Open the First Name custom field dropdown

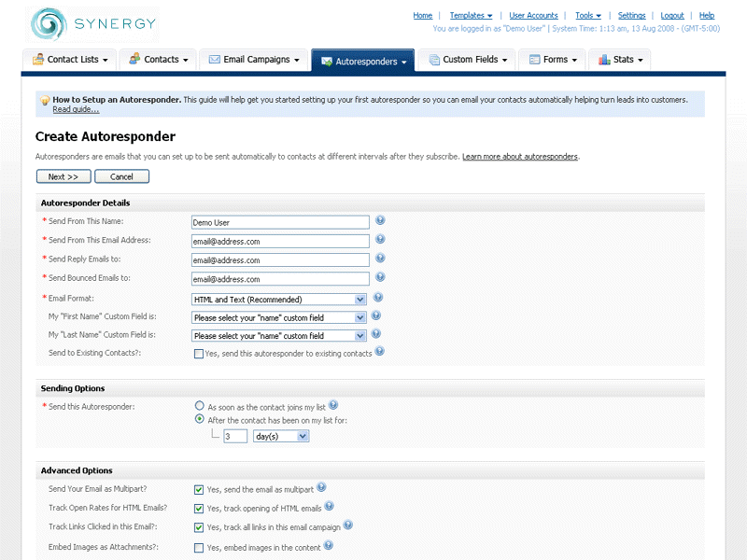[278, 317]
